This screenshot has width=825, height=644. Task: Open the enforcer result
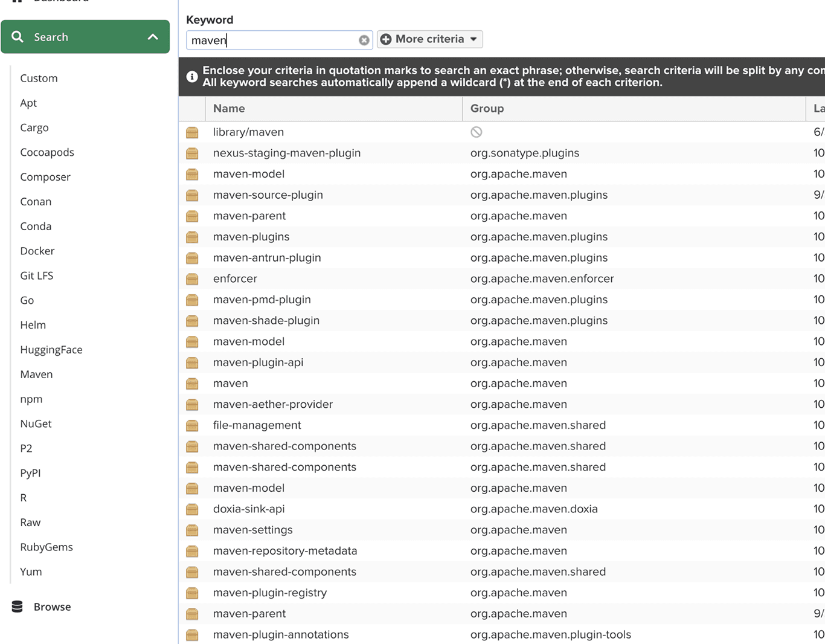235,279
